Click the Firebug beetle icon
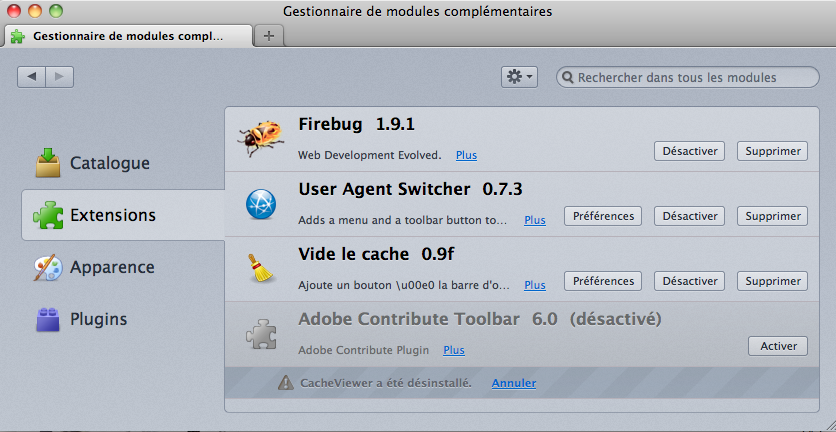Image resolution: width=836 pixels, height=432 pixels. 260,138
